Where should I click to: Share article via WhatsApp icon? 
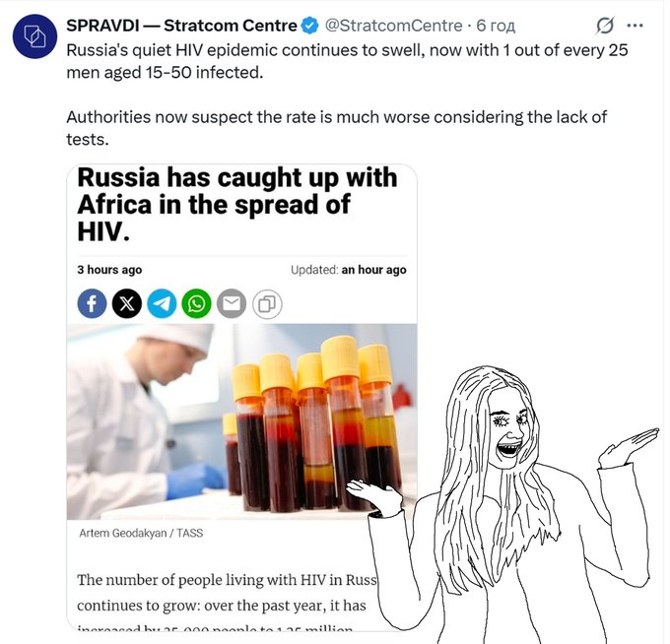[x=196, y=303]
